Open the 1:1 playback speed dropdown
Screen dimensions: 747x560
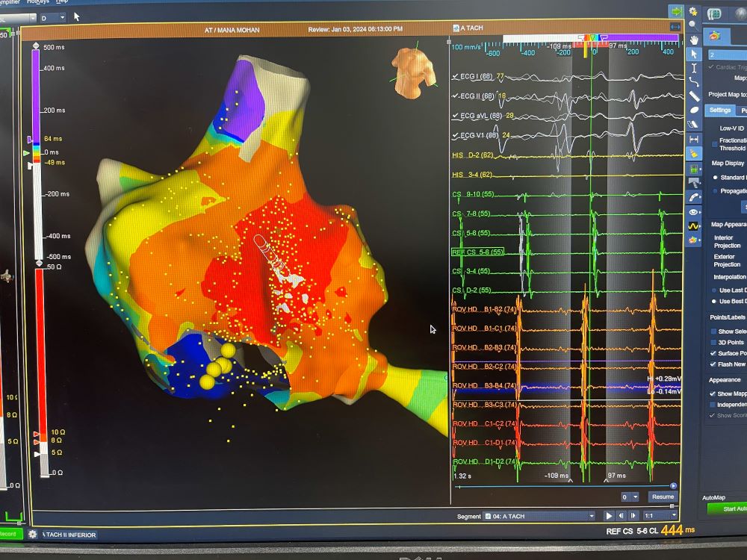tap(660, 516)
